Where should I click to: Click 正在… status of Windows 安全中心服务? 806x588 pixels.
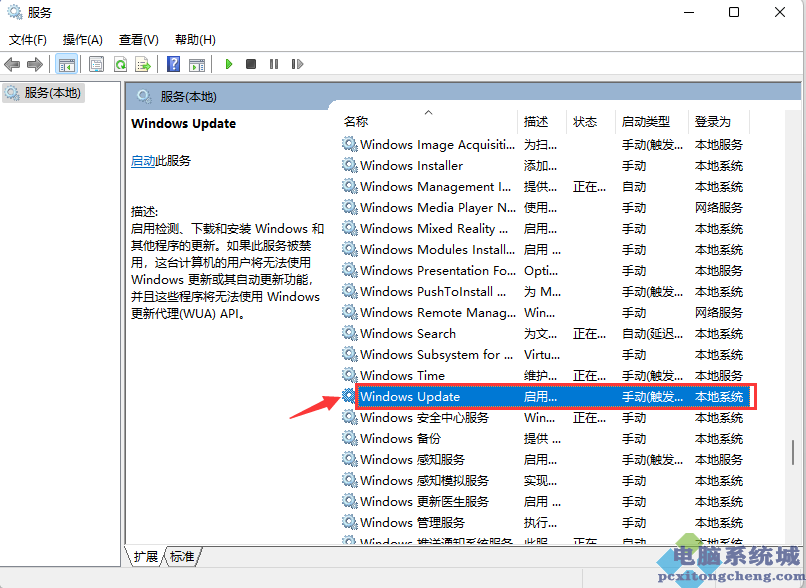click(x=589, y=418)
